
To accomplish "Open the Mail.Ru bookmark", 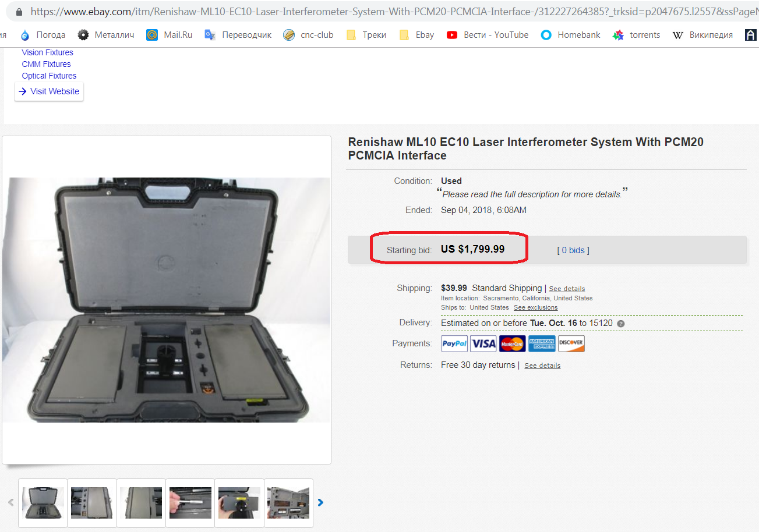I will pos(169,35).
